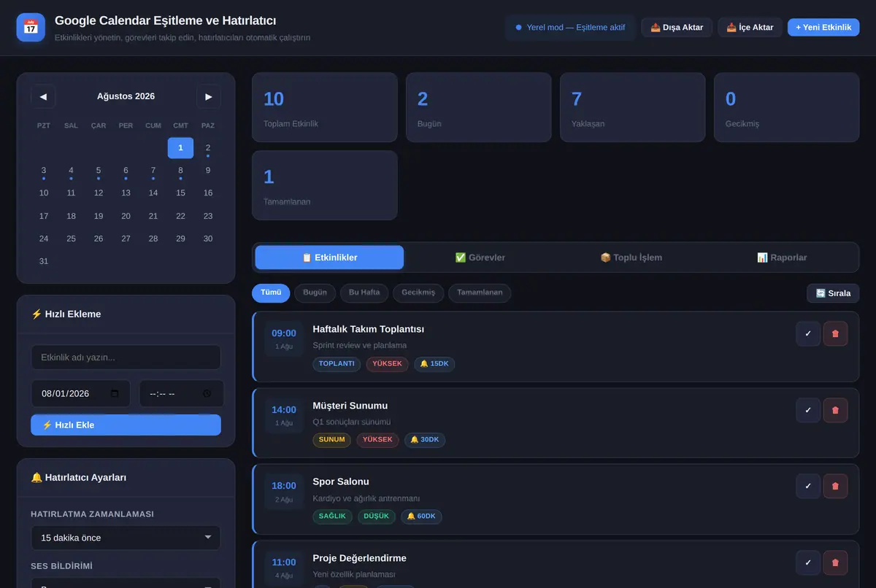This screenshot has height=588, width=876.
Task: Filter events by Bu Hafta
Action: click(x=364, y=293)
